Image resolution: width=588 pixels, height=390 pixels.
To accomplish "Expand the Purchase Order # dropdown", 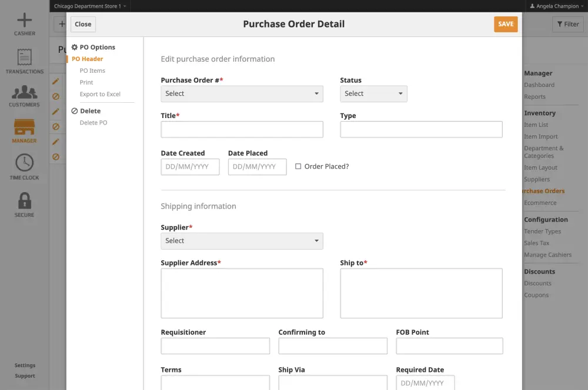I will click(x=242, y=93).
